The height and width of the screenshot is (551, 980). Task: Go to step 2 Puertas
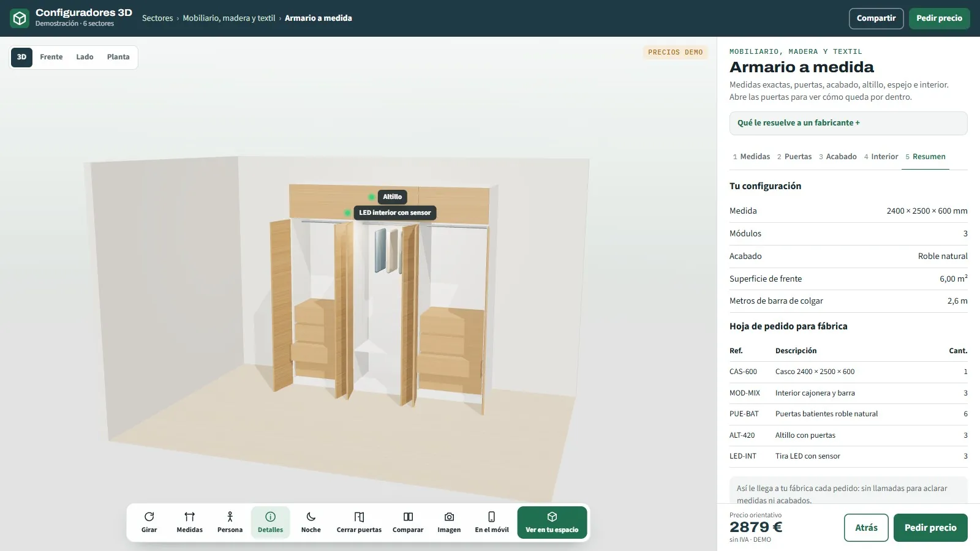pyautogui.click(x=794, y=157)
